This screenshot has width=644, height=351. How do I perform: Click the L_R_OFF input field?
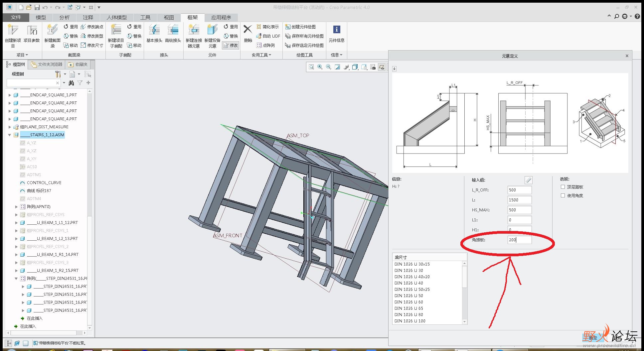pyautogui.click(x=520, y=190)
